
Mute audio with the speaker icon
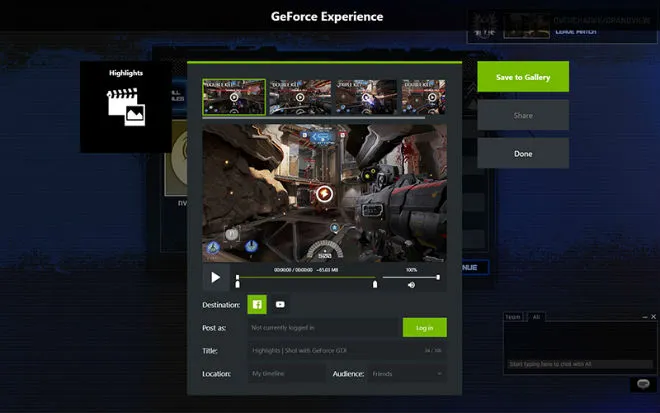point(411,285)
